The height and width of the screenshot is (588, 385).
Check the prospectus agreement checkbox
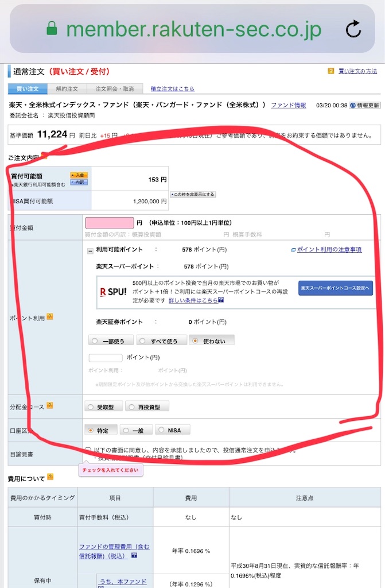tap(88, 449)
